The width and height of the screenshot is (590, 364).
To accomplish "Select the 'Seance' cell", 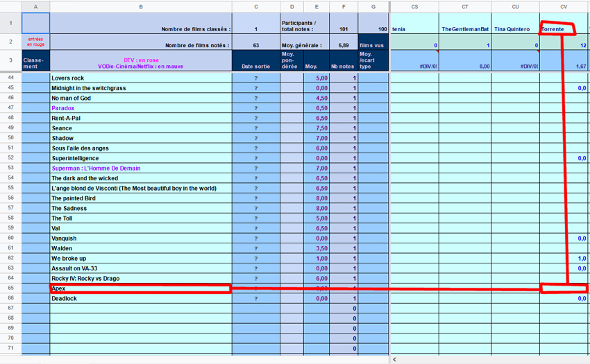I will click(141, 128).
